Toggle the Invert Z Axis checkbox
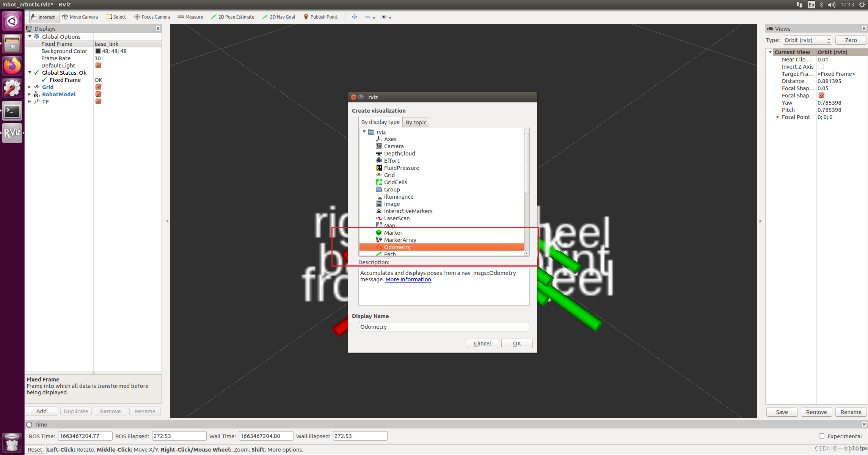The image size is (868, 455). tap(821, 67)
